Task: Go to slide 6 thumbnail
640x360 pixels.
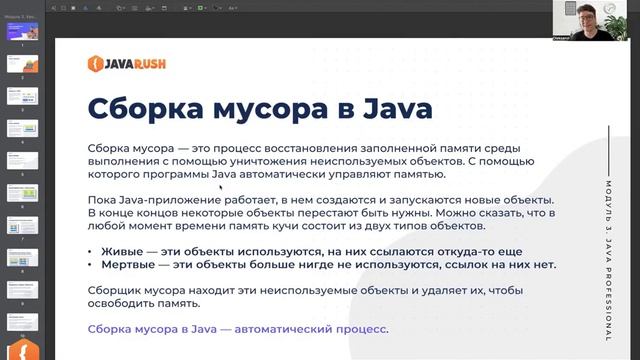Action: click(x=22, y=193)
